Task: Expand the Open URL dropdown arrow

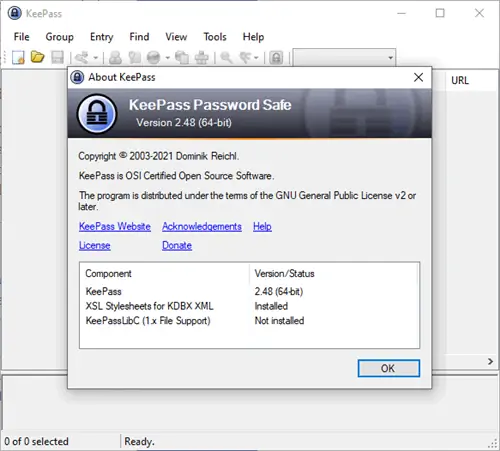Action: 167,58
